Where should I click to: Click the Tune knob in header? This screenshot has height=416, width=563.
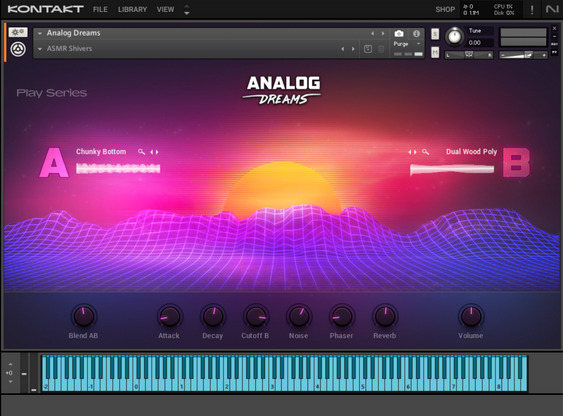(x=454, y=37)
